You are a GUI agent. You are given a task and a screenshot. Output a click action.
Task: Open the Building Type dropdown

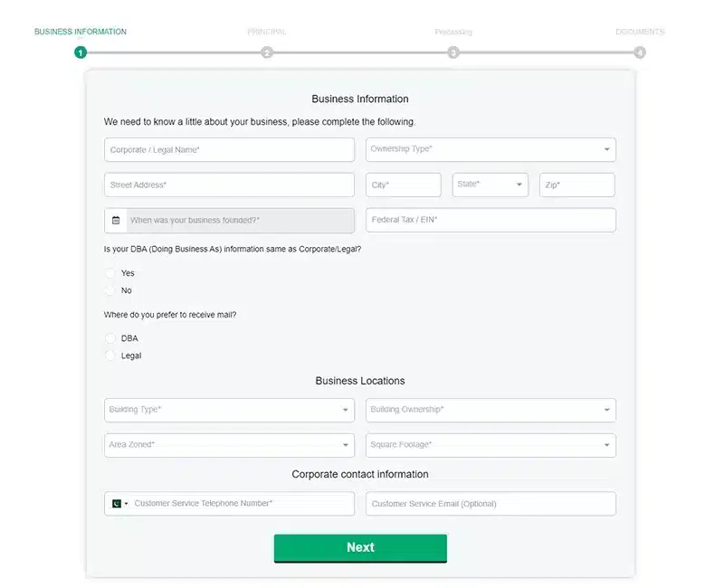[229, 410]
